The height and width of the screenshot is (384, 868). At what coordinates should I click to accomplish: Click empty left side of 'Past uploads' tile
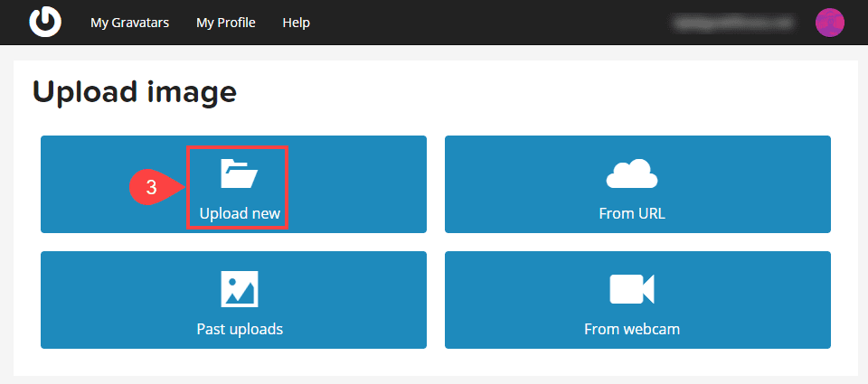pos(99,300)
